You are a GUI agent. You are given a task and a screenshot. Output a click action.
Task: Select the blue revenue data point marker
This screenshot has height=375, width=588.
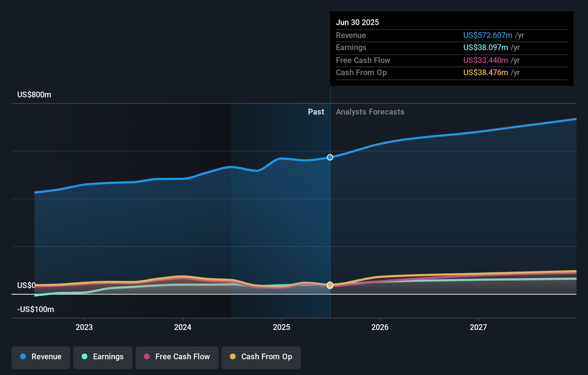[x=330, y=157]
